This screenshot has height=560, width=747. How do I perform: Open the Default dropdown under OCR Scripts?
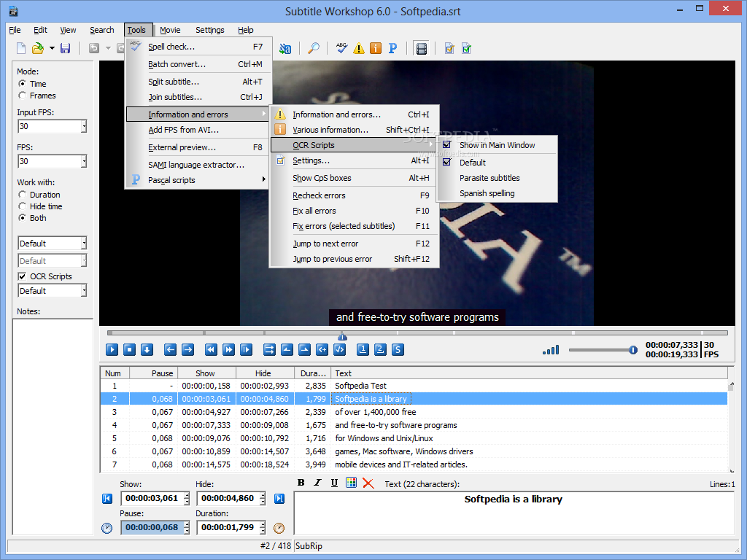pyautogui.click(x=84, y=290)
